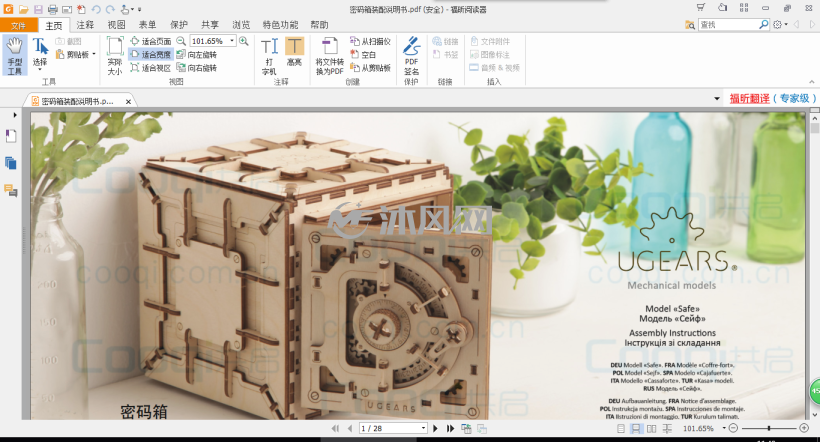Choose Fit Visible (适合视区)
Image resolution: width=820 pixels, height=442 pixels.
[x=151, y=68]
